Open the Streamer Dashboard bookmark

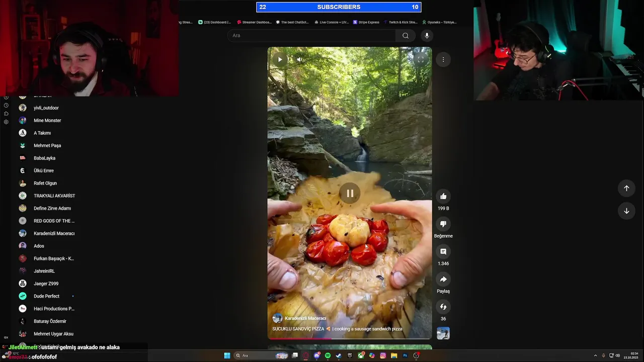coord(255,22)
